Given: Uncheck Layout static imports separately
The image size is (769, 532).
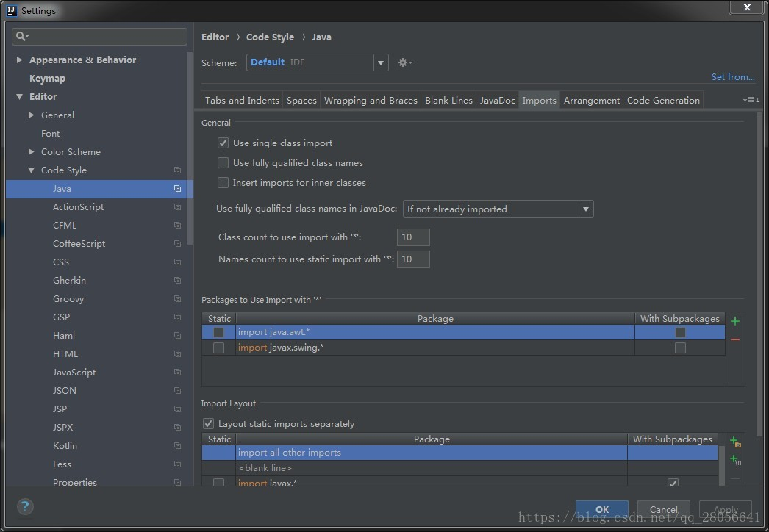Looking at the screenshot, I should [x=209, y=424].
